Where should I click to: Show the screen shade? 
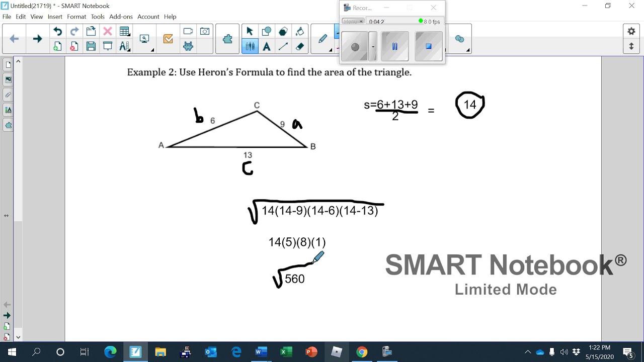(107, 46)
